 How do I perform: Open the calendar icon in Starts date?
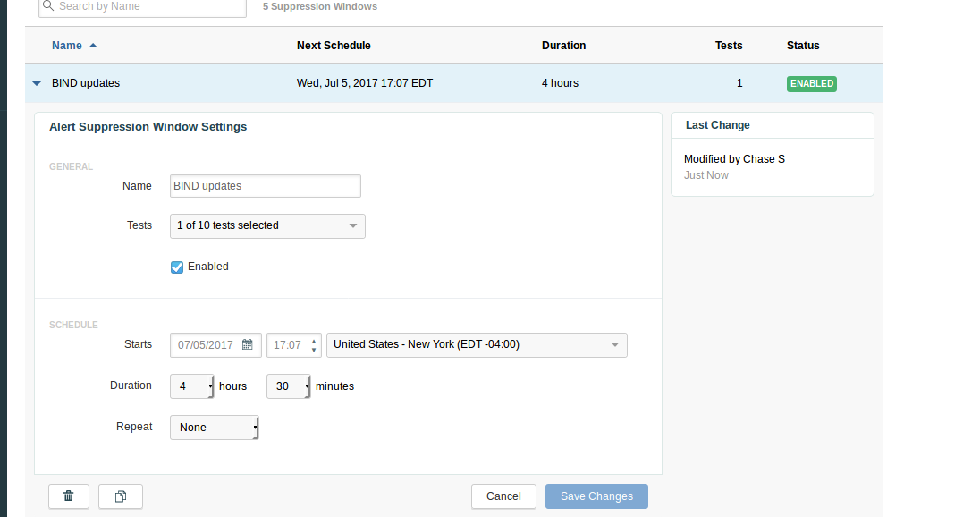click(x=248, y=345)
